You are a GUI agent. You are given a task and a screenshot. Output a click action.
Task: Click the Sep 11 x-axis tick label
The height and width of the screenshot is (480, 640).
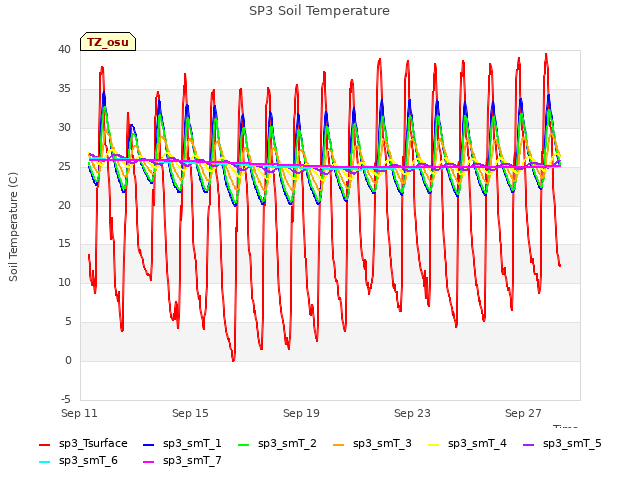[80, 413]
